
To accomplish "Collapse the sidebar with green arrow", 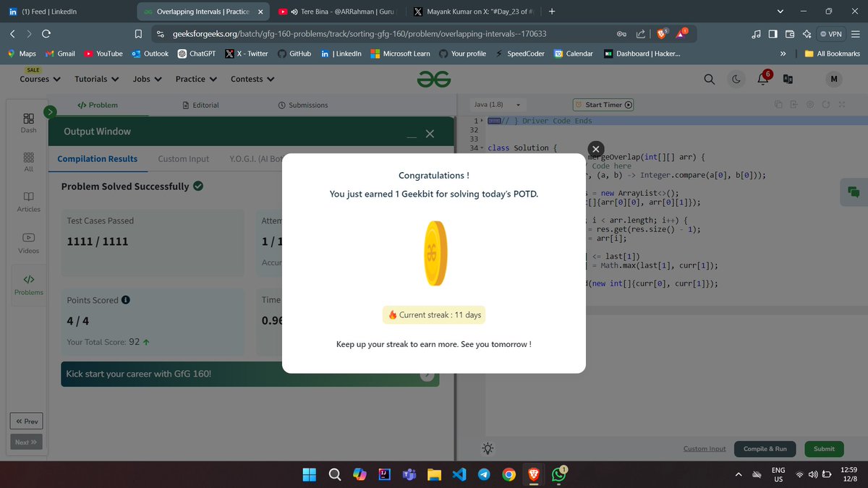I will (x=50, y=111).
